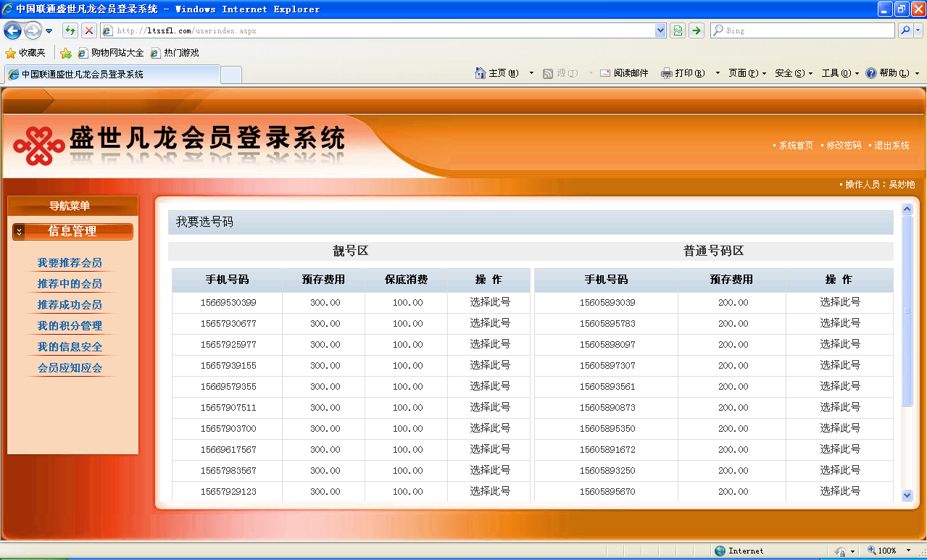Click 选择此号 for number 15605893250

pyautogui.click(x=840, y=470)
